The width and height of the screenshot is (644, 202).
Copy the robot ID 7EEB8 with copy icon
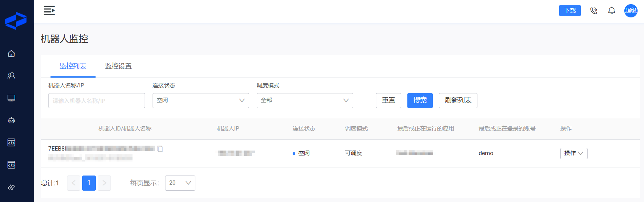(160, 149)
